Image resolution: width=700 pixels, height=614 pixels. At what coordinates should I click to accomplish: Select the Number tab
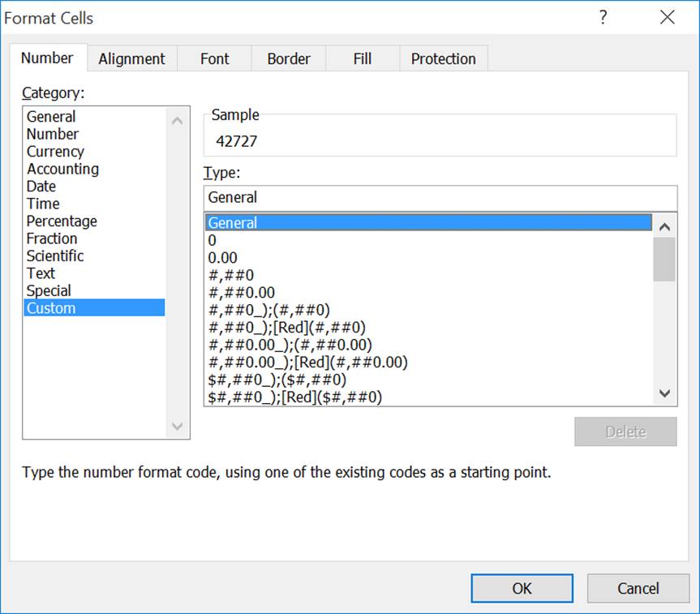[47, 58]
